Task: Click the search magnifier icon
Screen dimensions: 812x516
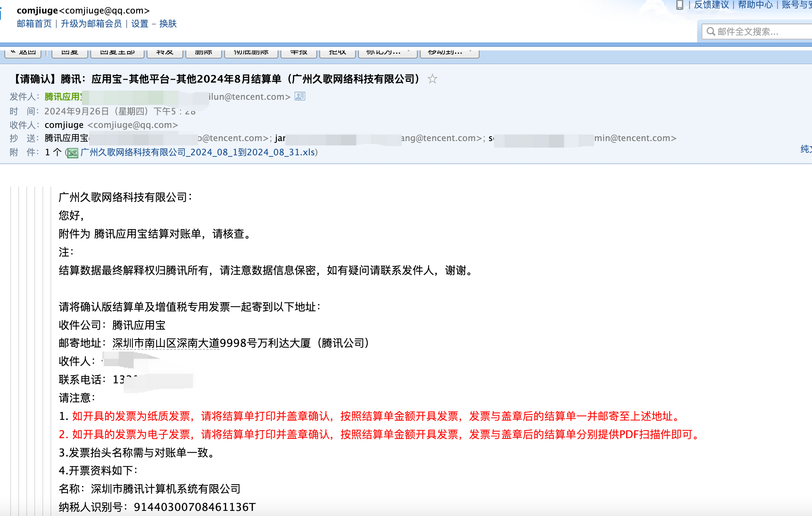Action: pos(711,31)
